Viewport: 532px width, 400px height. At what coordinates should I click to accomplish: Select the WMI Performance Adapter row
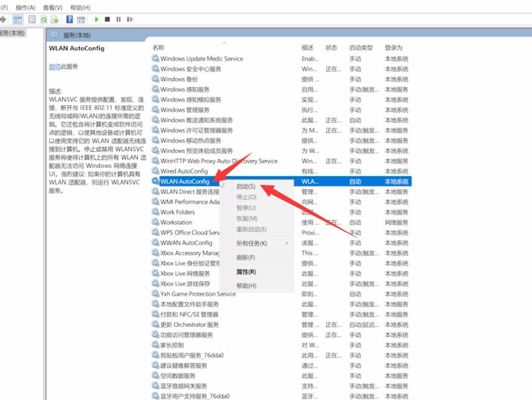pos(281,202)
